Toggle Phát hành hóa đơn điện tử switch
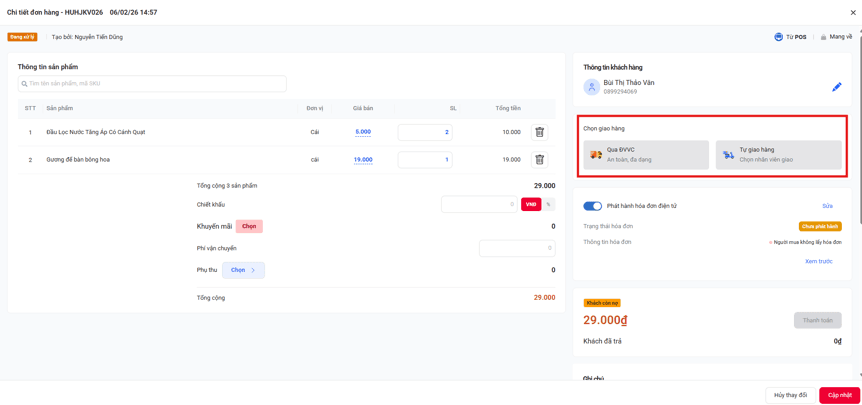This screenshot has height=405, width=862. pos(593,206)
